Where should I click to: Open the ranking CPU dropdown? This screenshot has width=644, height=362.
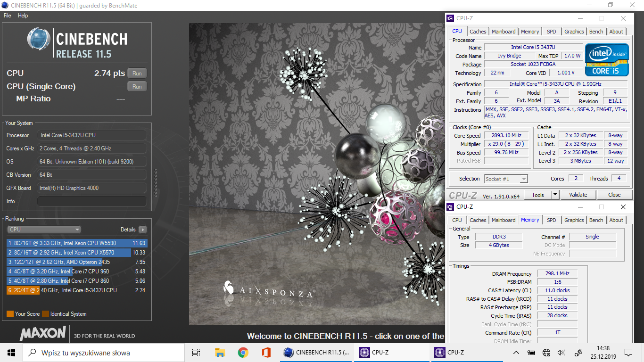coord(44,230)
